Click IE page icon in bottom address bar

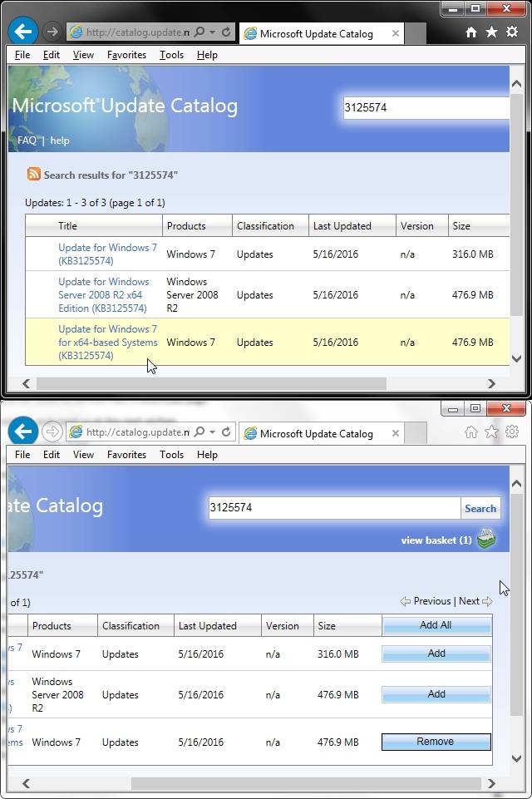[76, 432]
